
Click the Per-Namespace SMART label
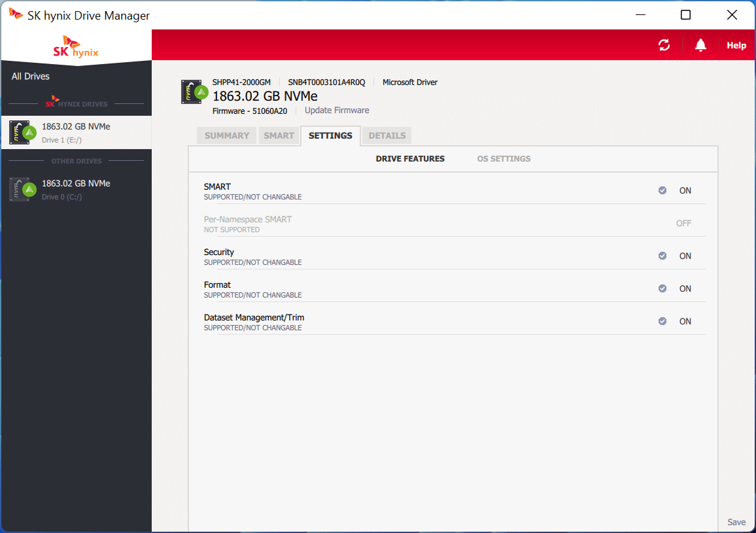[x=248, y=220]
